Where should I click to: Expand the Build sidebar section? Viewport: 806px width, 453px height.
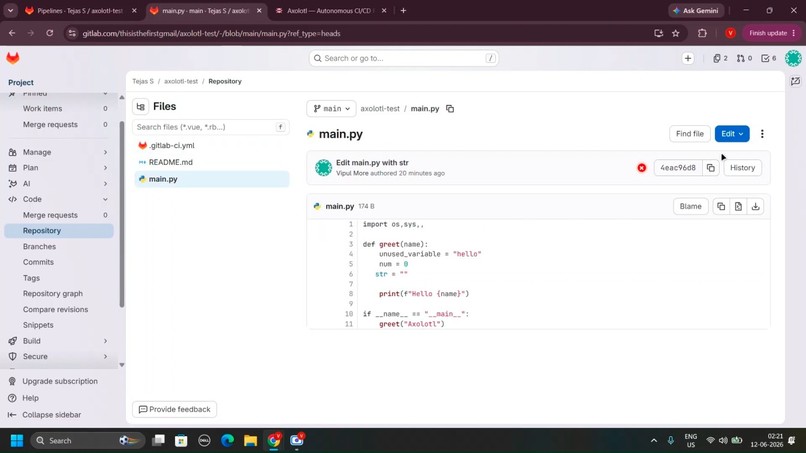[x=59, y=341]
